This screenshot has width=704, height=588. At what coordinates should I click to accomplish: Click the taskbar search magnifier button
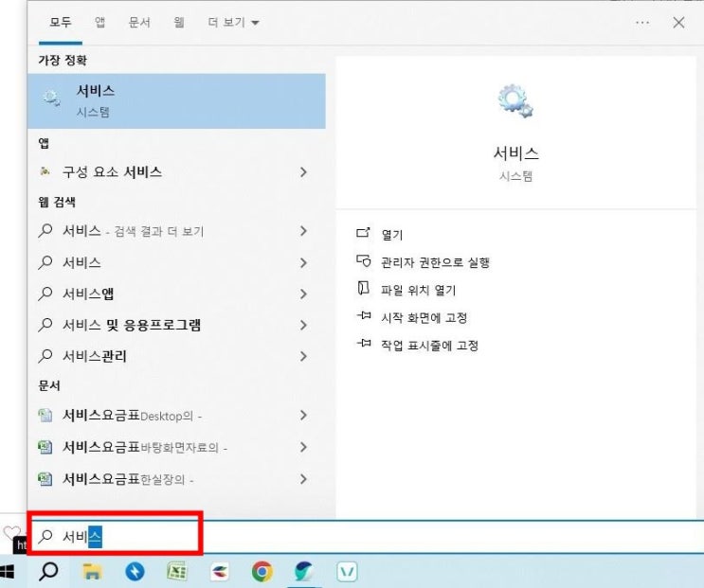pos(48,571)
